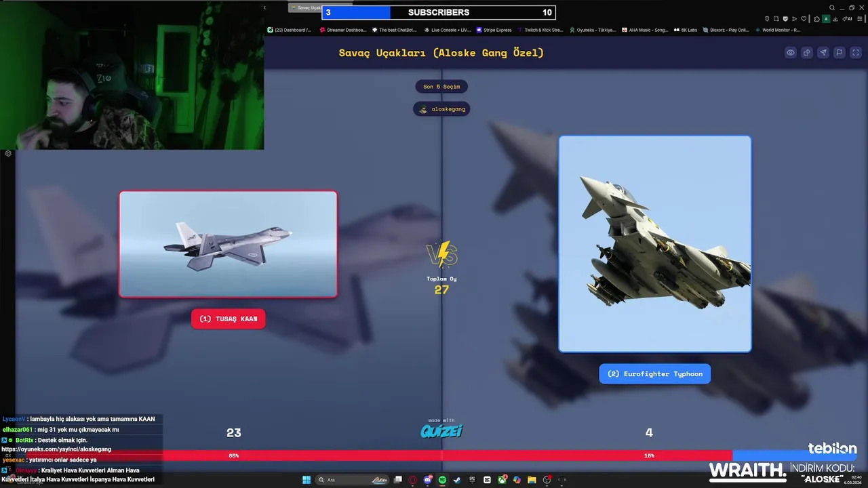Image resolution: width=868 pixels, height=488 pixels.
Task: Open the (23) Dashboard bookmark
Action: click(x=290, y=30)
